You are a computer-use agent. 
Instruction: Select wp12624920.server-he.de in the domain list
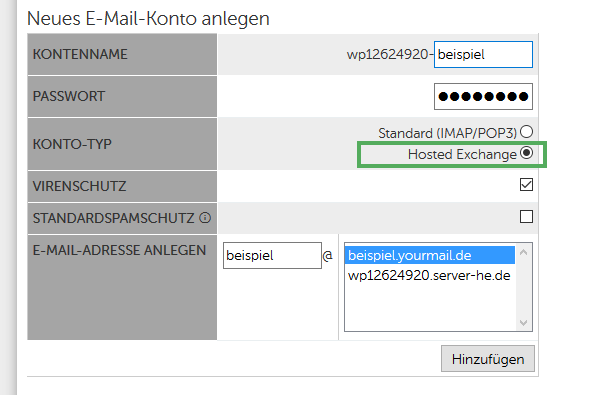click(430, 276)
